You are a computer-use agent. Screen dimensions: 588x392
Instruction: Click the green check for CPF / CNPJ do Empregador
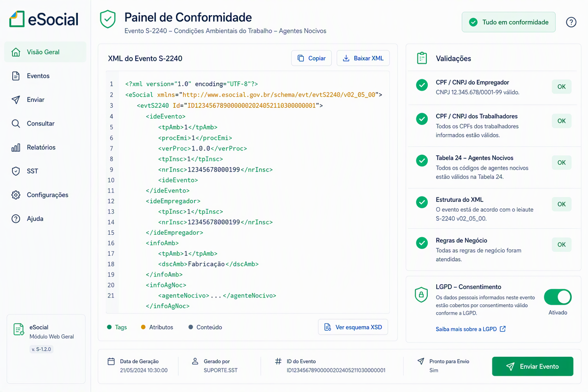click(x=422, y=85)
